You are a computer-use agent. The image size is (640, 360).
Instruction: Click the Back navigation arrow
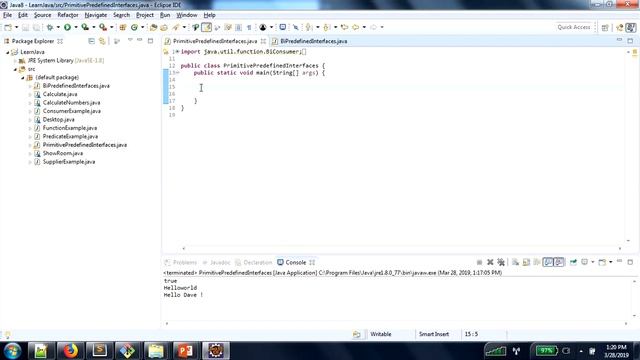[x=356, y=27]
